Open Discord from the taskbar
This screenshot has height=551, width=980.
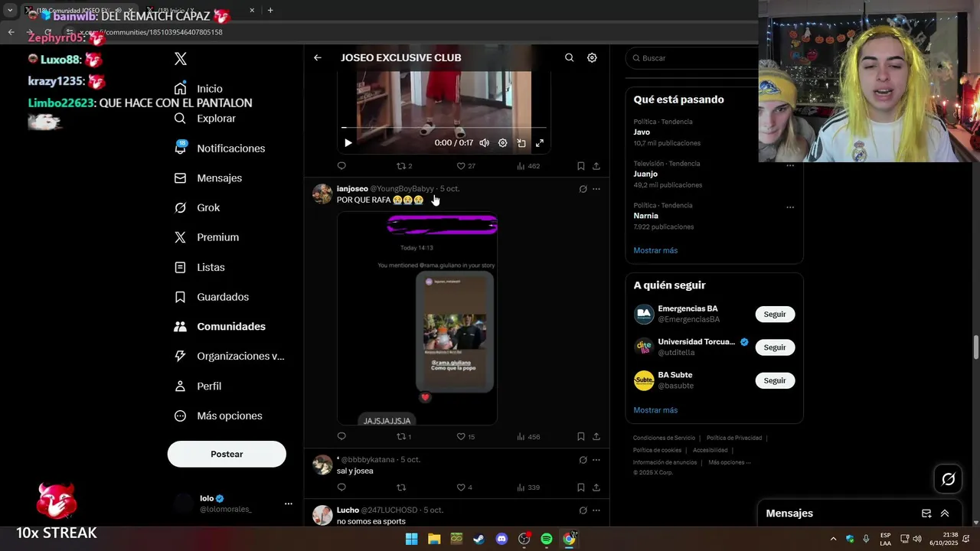501,539
